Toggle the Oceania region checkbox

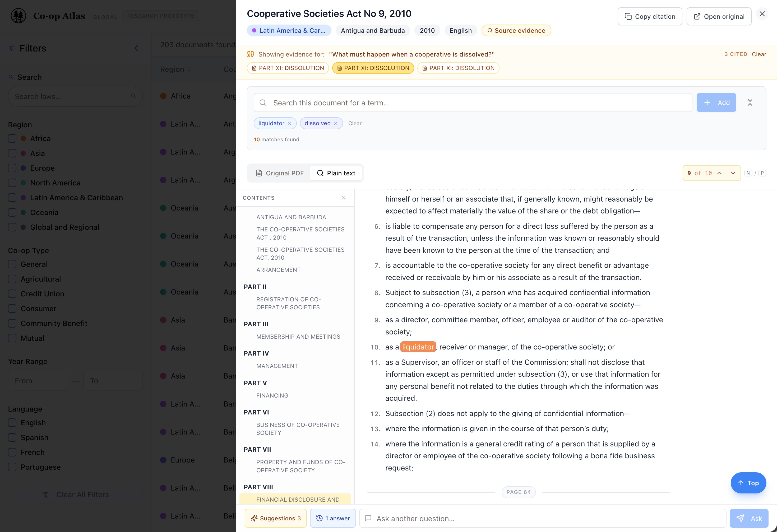tap(12, 212)
